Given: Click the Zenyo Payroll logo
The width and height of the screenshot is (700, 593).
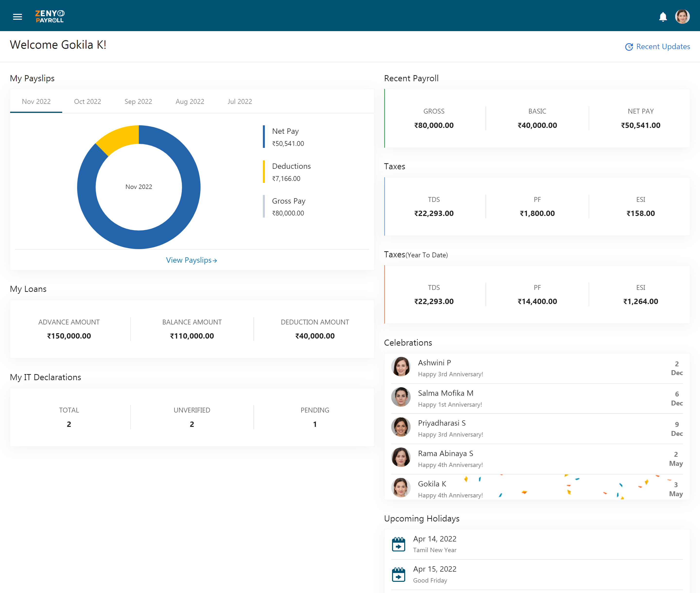Looking at the screenshot, I should [x=50, y=16].
